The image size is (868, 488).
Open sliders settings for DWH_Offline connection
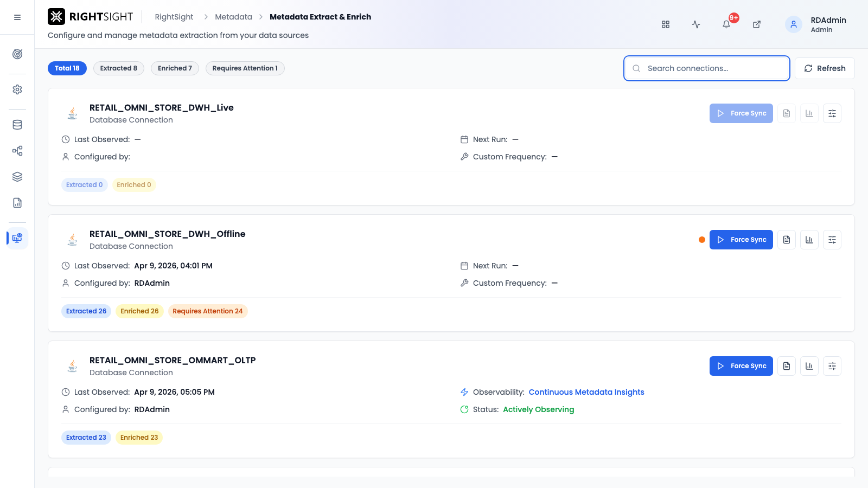pos(832,240)
